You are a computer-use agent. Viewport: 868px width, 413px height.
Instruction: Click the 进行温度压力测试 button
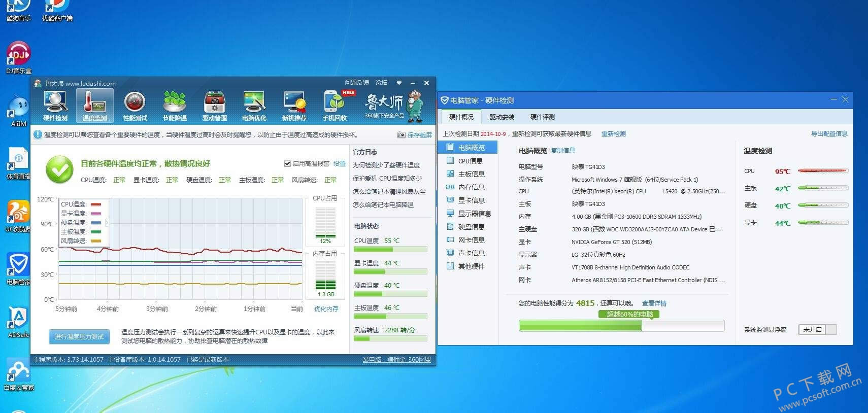point(79,336)
